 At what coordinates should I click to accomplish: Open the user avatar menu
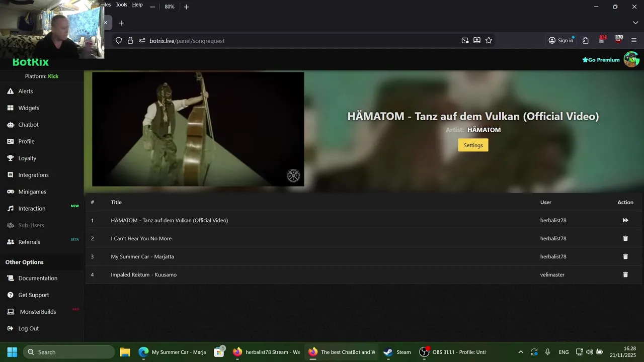tap(631, 59)
